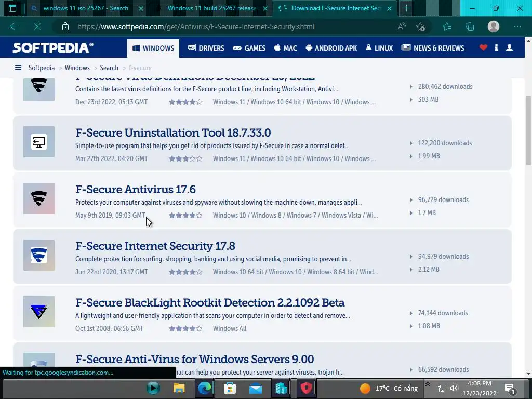Switch to 'windows 11 iso 25267 - Search' tab
This screenshot has width=532, height=399.
pyautogui.click(x=86, y=8)
